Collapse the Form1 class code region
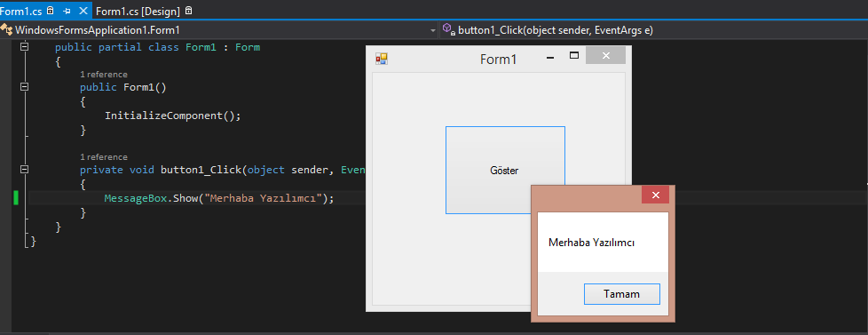Viewport: 868px width, 335px height. [24, 47]
